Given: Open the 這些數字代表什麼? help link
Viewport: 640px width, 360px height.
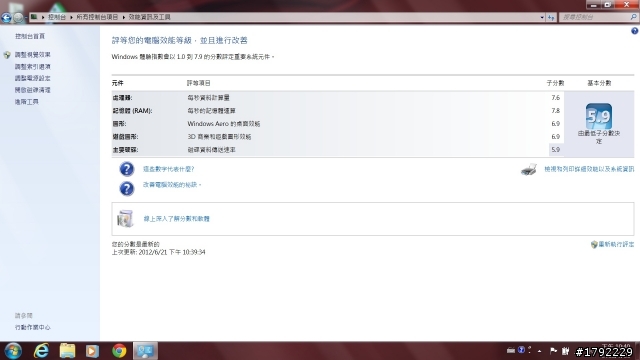Looking at the screenshot, I should point(169,169).
